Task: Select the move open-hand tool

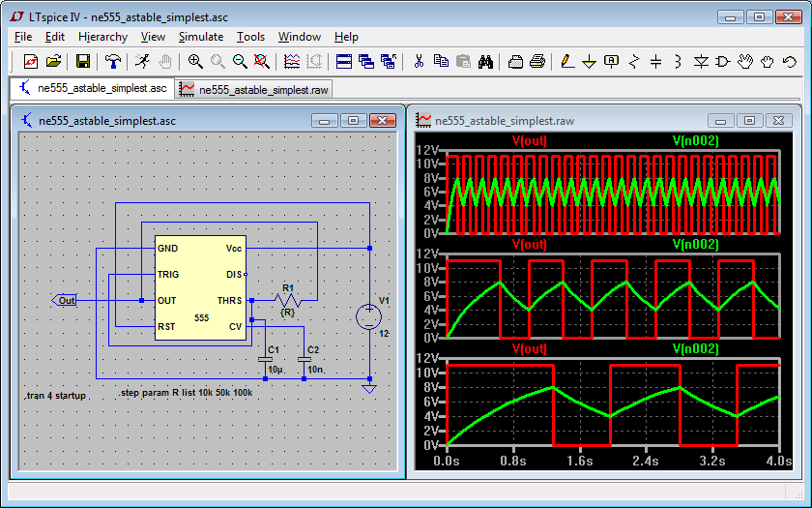Action: click(745, 62)
